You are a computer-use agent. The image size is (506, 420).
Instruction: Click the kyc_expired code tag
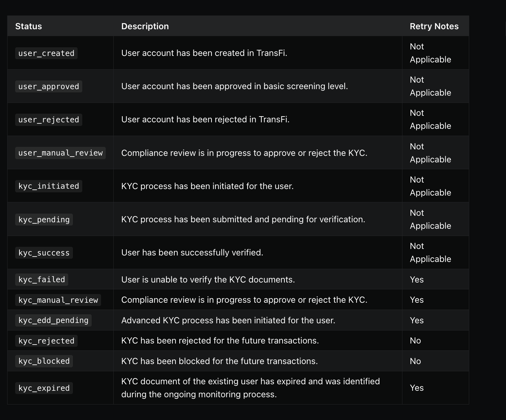[x=44, y=388]
